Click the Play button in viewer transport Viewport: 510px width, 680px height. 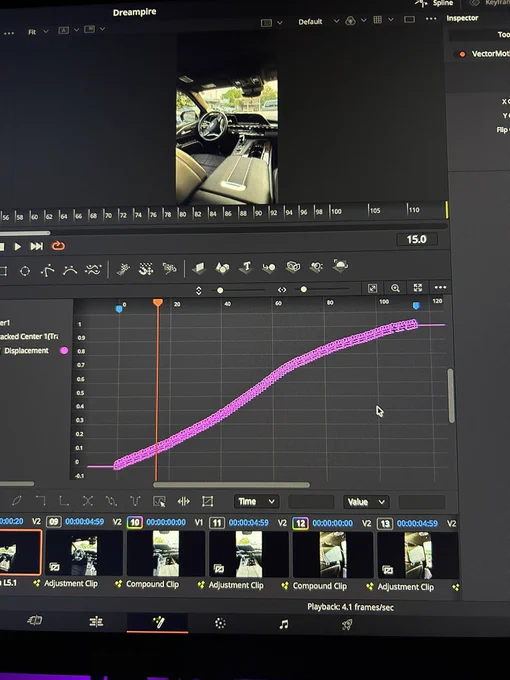[x=18, y=246]
